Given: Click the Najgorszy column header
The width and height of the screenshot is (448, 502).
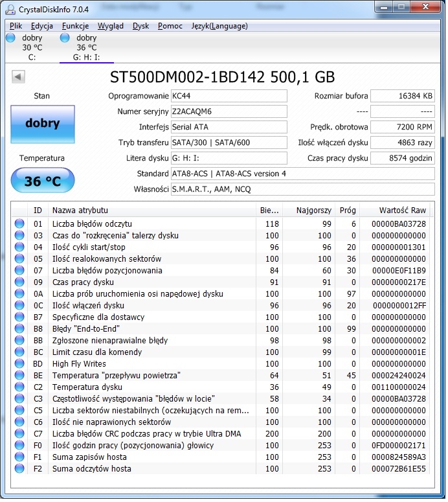Looking at the screenshot, I should pos(309,211).
